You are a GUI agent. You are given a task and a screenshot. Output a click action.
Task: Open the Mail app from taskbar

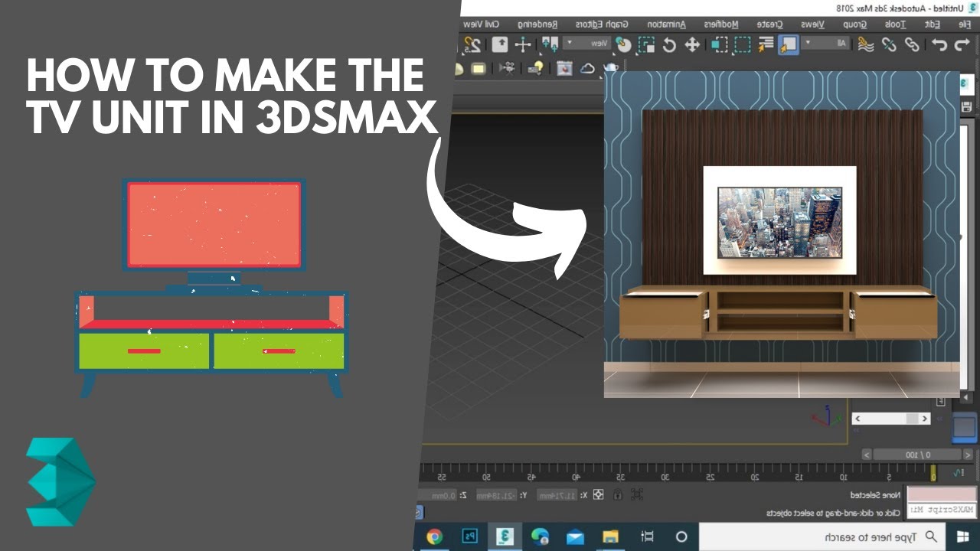pos(575,536)
